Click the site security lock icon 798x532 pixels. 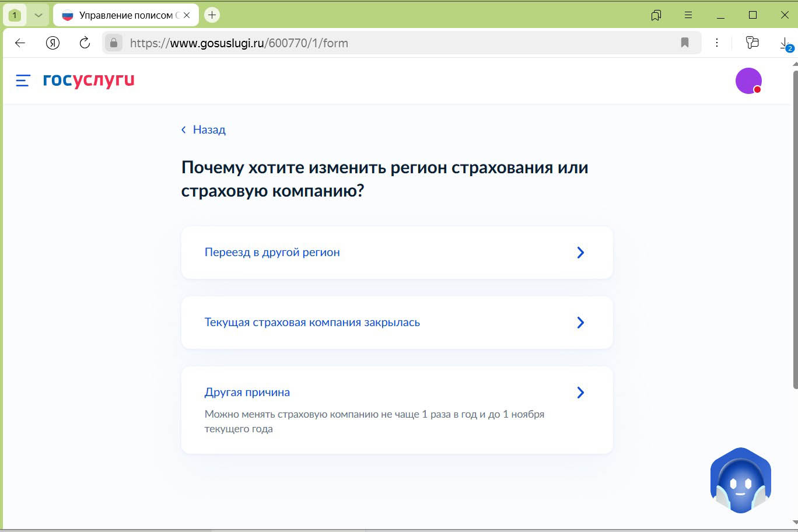(x=114, y=43)
